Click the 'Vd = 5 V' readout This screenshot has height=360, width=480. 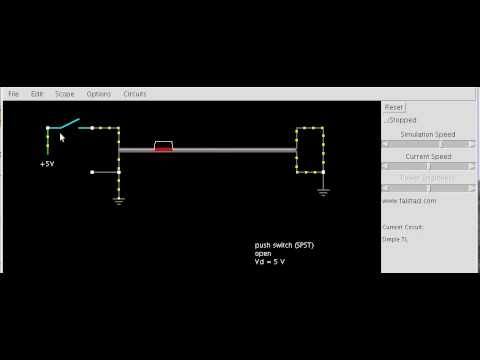[270, 262]
